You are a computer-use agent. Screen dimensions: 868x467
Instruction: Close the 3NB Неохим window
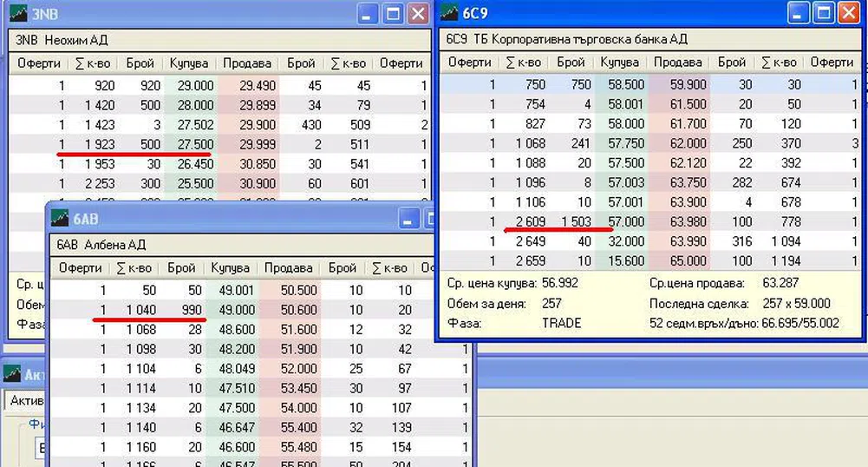pyautogui.click(x=417, y=14)
